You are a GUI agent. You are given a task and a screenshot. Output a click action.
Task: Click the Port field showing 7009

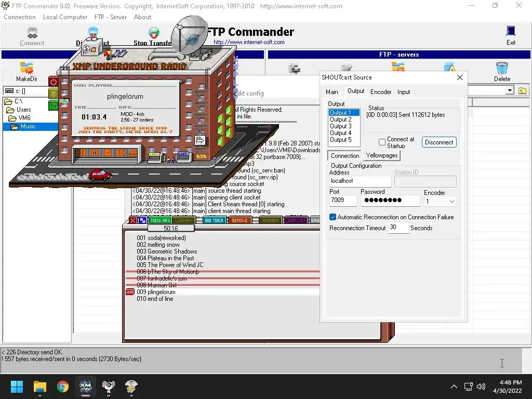343,200
